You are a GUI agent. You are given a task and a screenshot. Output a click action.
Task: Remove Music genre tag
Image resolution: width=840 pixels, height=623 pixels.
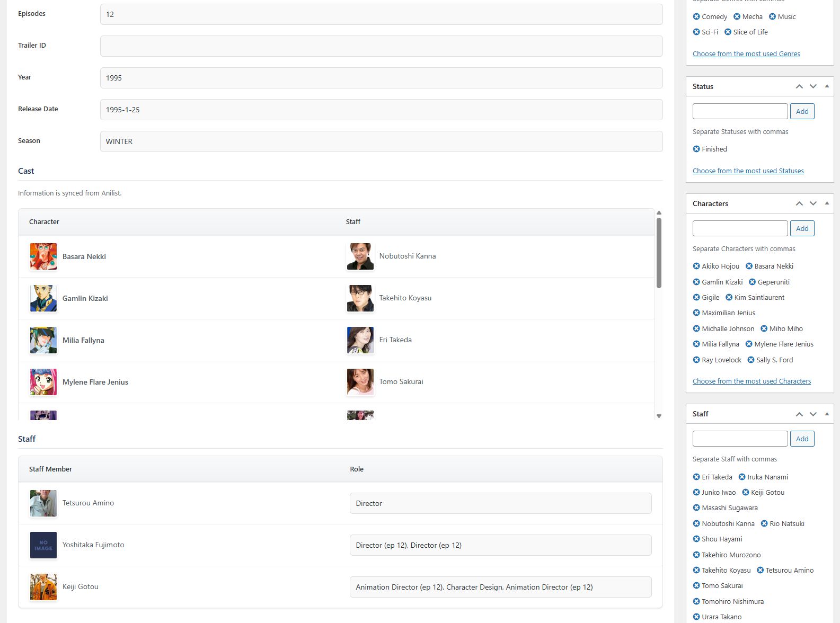pyautogui.click(x=773, y=16)
